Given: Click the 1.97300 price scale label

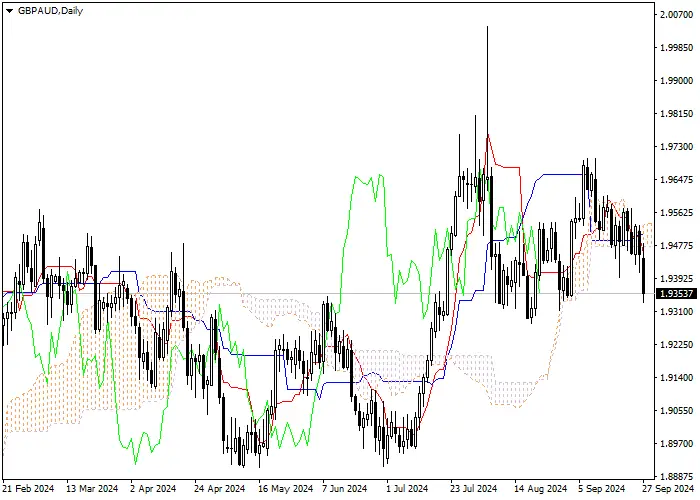Looking at the screenshot, I should [x=676, y=147].
